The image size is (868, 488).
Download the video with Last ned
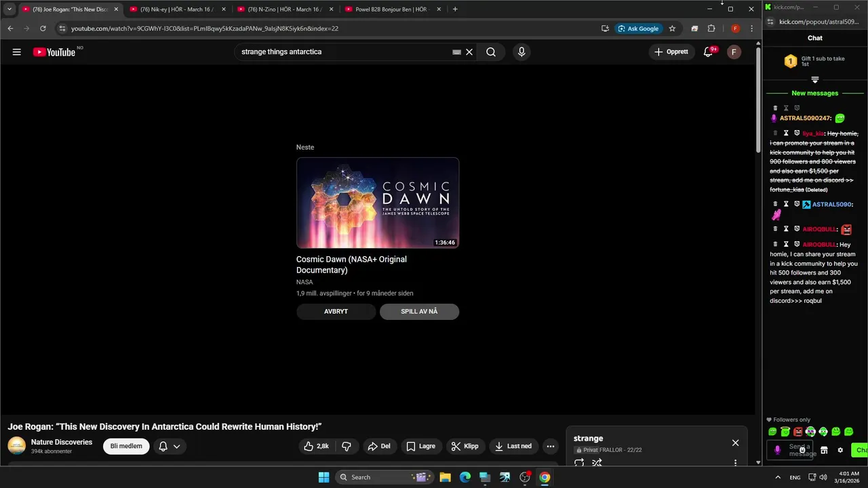513,446
